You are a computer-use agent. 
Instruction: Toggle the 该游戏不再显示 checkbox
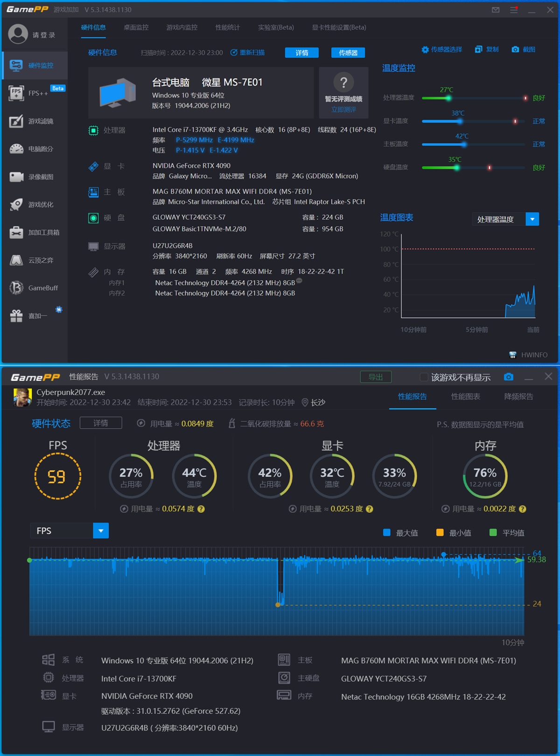pos(424,377)
